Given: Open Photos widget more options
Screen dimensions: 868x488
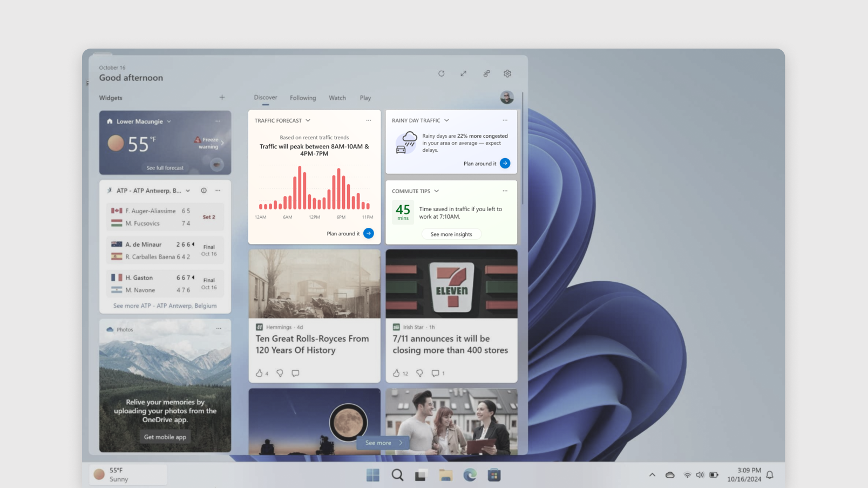Looking at the screenshot, I should [219, 328].
